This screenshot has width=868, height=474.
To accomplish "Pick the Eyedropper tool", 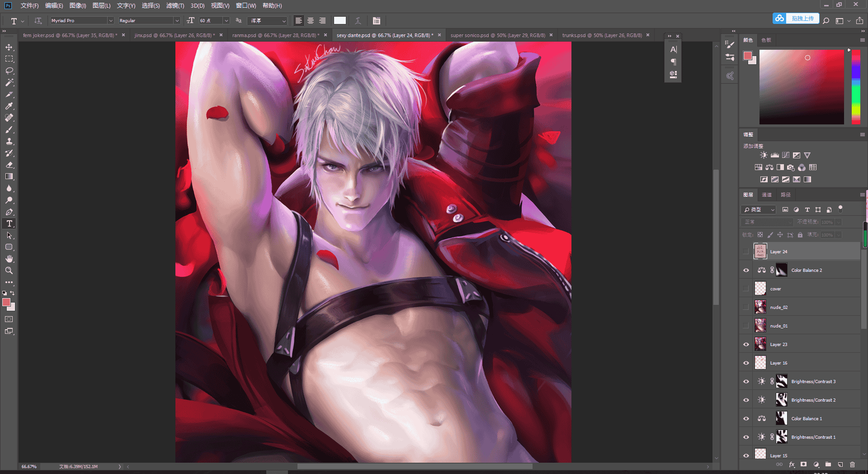I will click(9, 106).
